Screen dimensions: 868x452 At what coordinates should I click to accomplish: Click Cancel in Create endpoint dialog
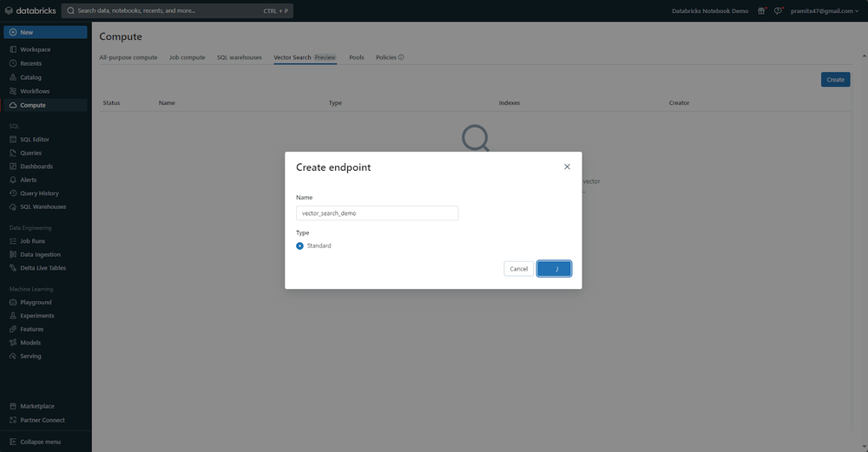(x=519, y=269)
